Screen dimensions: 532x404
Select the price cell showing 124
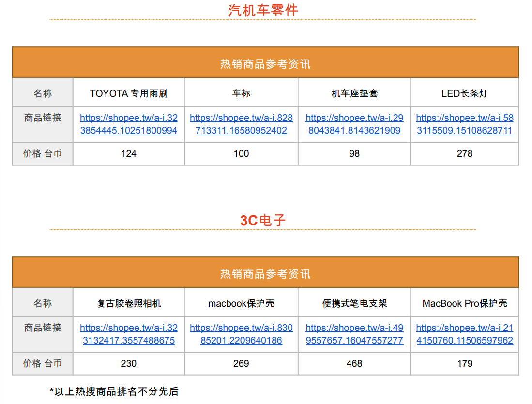pos(129,154)
